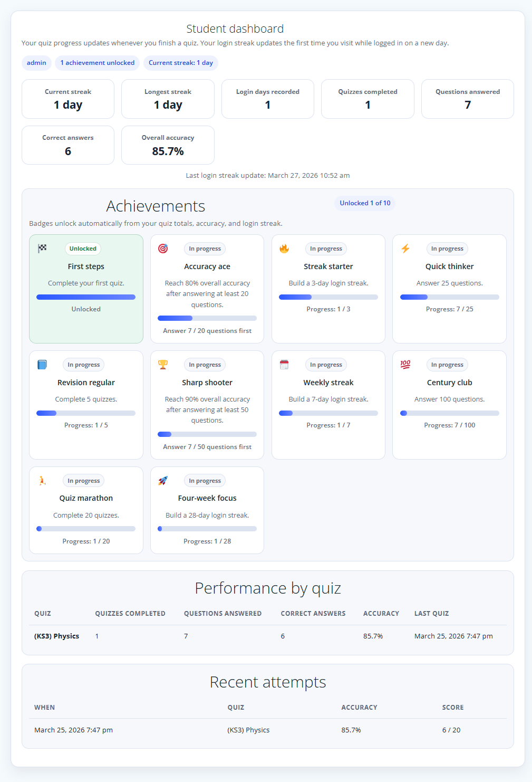This screenshot has height=782, width=532.
Task: Select the Overall accuracy stat card
Action: point(168,145)
